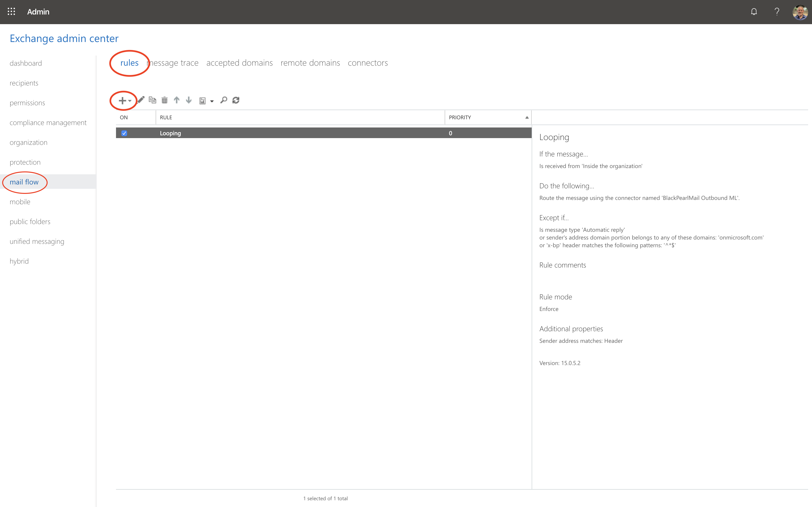This screenshot has width=812, height=507.
Task: Click the search magnifier icon
Action: point(224,100)
